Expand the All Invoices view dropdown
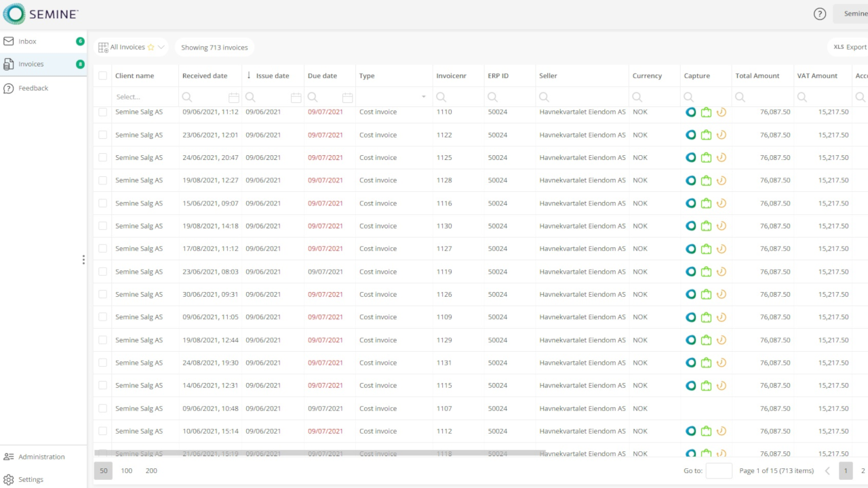The width and height of the screenshot is (868, 488). (161, 47)
